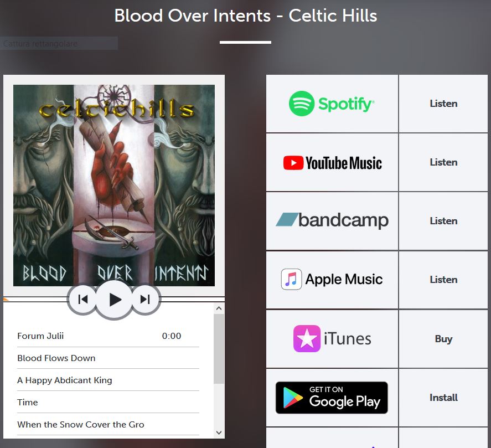Skip to the previous track
The height and width of the screenshot is (448, 491).
coord(82,300)
